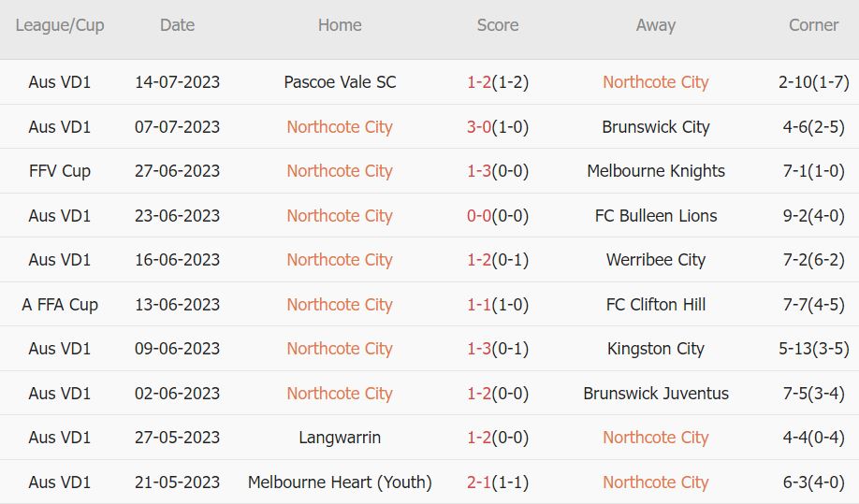Select the FFV Cup league label
The height and width of the screenshot is (504, 859).
point(60,171)
